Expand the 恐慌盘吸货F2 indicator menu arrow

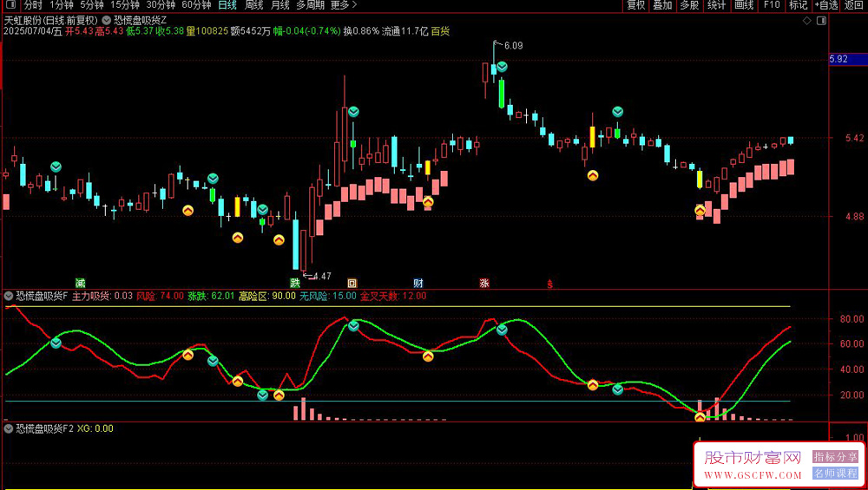coord(9,428)
